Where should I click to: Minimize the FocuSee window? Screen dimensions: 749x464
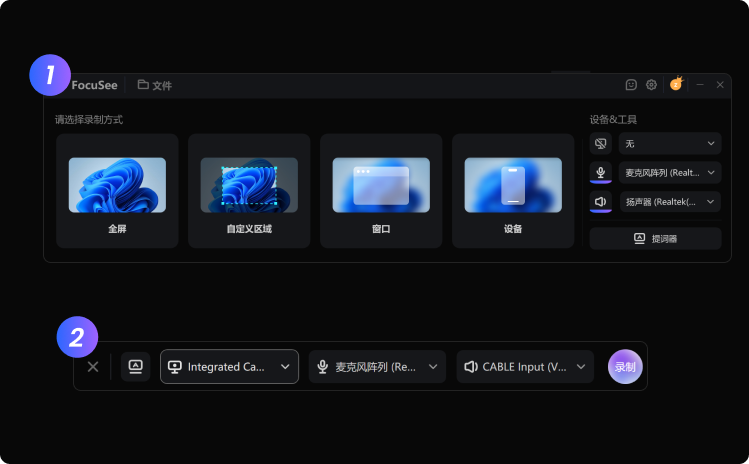[700, 85]
